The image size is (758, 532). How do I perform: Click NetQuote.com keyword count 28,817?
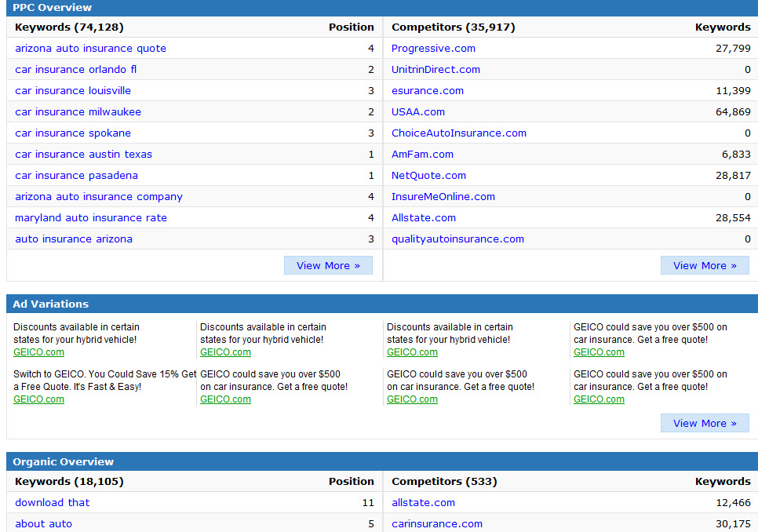click(x=733, y=176)
